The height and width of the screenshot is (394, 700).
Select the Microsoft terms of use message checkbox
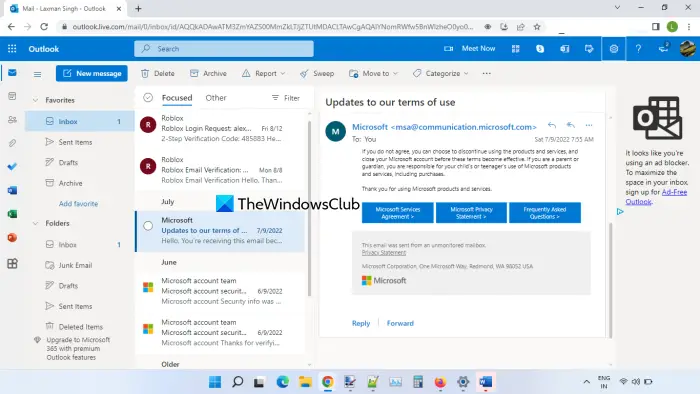pos(148,226)
